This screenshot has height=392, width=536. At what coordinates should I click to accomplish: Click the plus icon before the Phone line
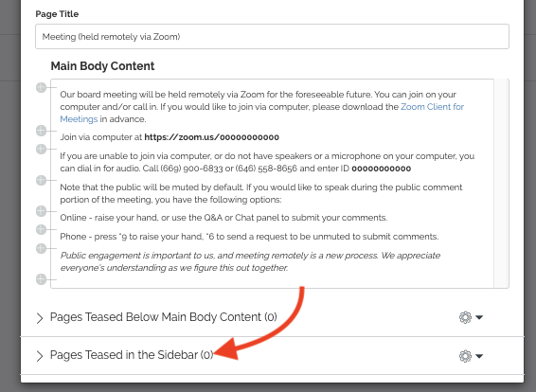coord(41,230)
